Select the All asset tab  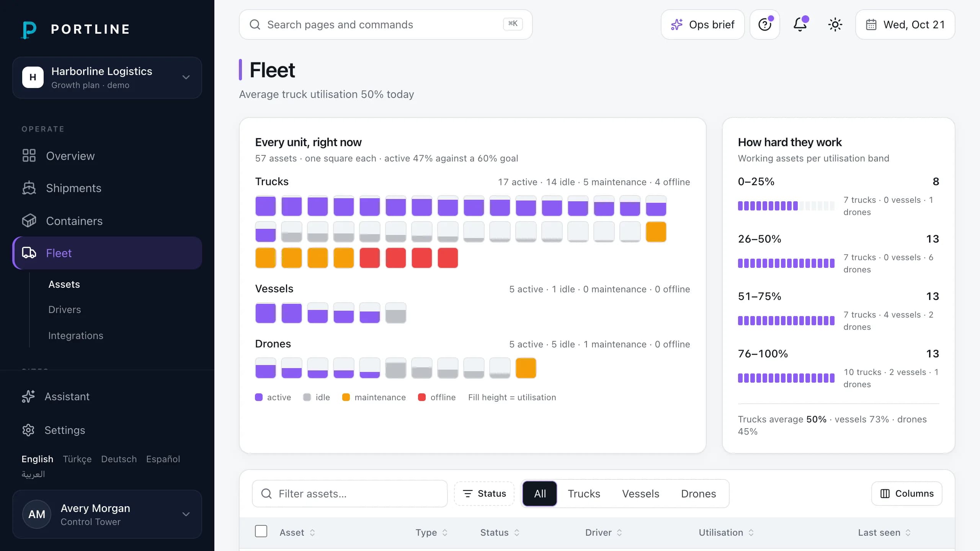coord(540,494)
